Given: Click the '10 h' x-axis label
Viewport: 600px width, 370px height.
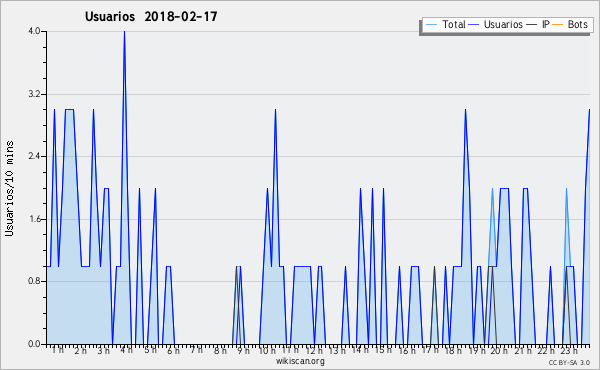Looking at the screenshot, I should click(x=267, y=350).
